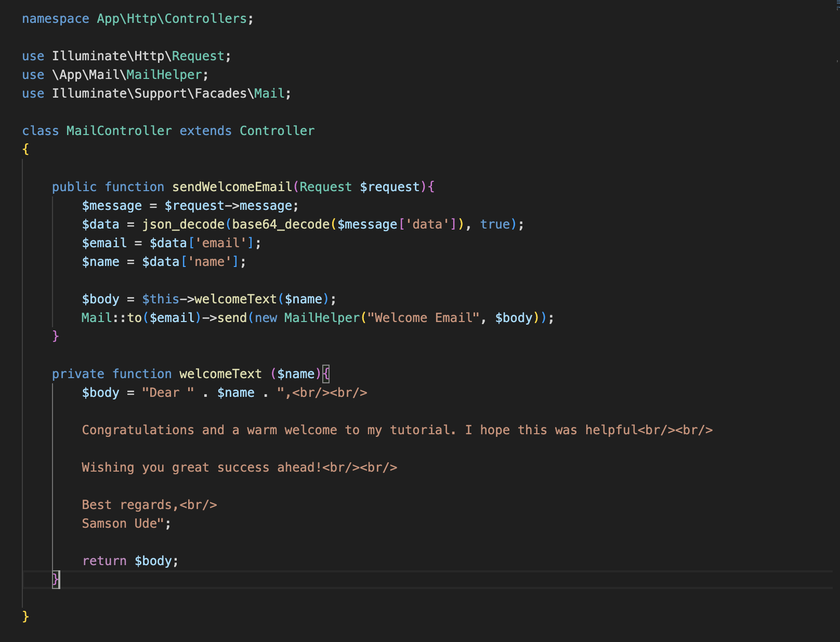The image size is (840, 642).
Task: Click the 'extends' keyword
Action: pyautogui.click(x=205, y=131)
